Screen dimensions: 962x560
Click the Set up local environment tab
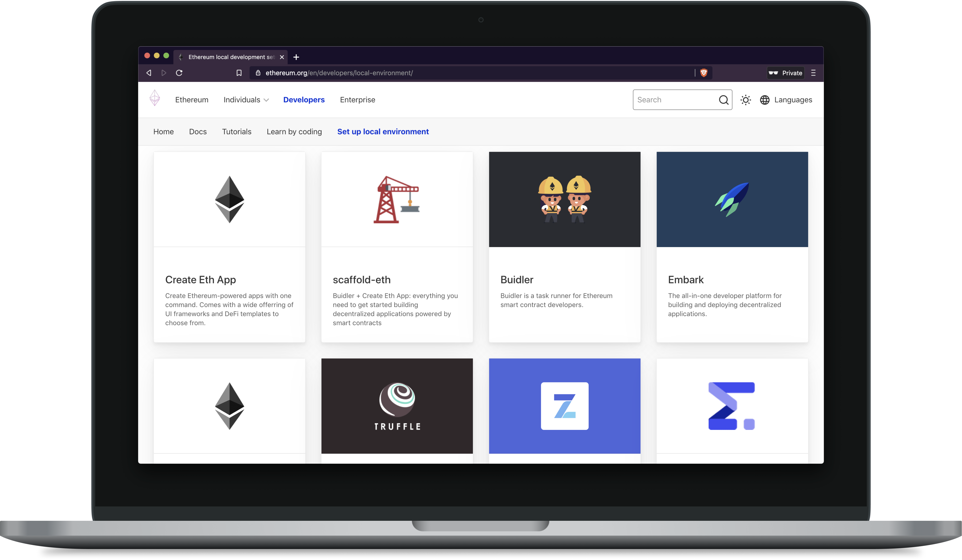coord(383,131)
